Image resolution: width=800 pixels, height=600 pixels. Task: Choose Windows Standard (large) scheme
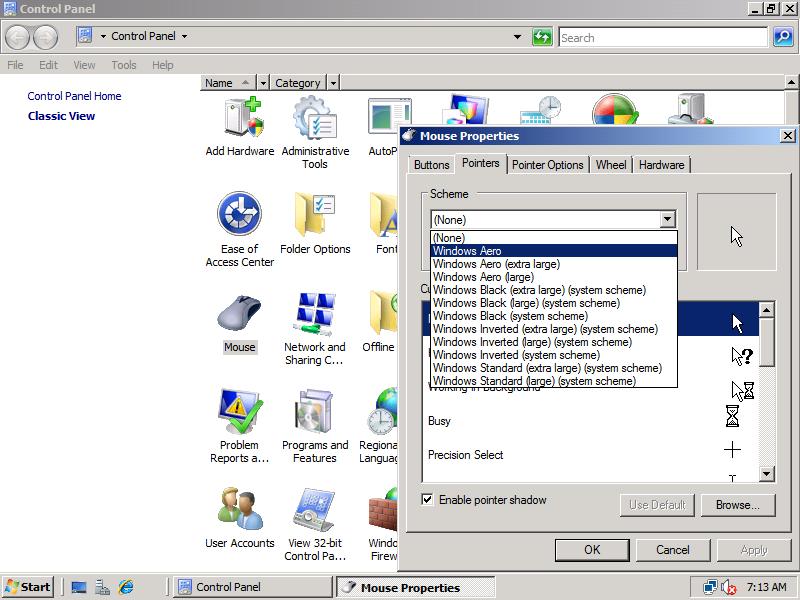pos(554,381)
